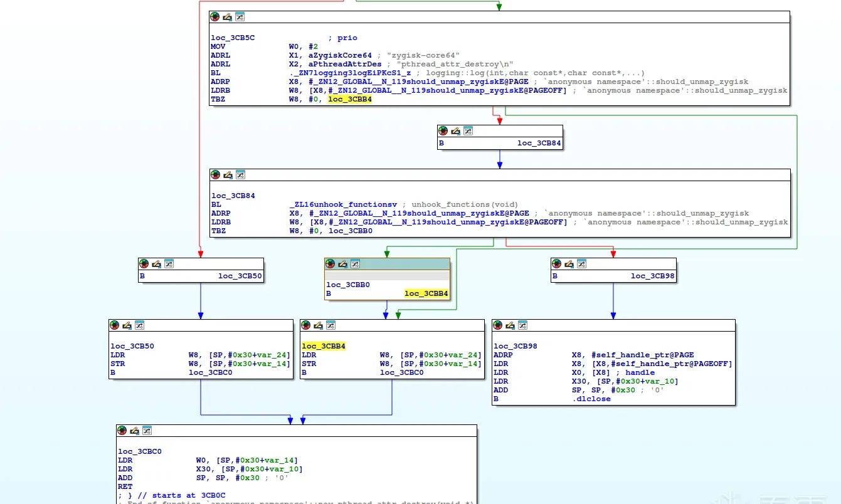Screen dimensions: 841x504
Task: Click the loc_3CB5C label
Action: [233, 38]
